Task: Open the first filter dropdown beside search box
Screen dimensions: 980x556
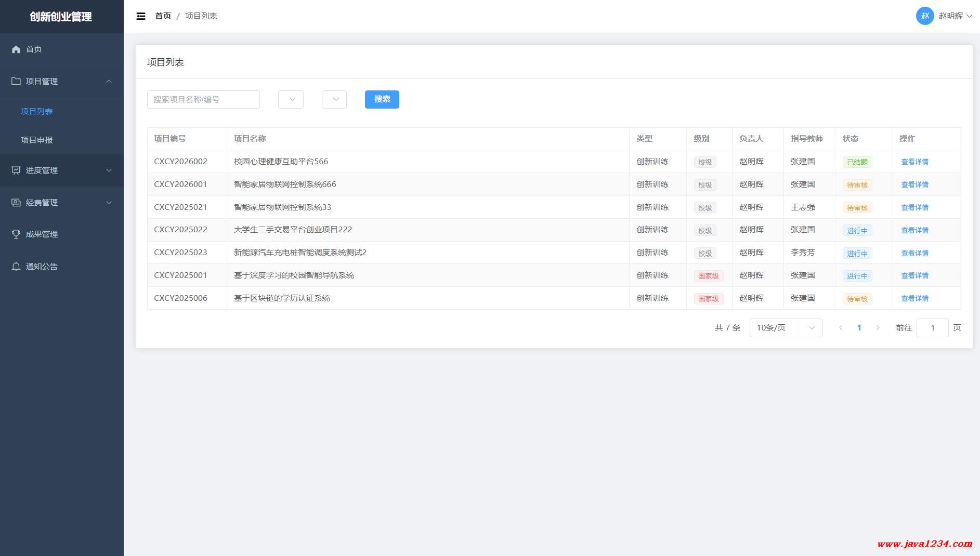Action: [x=291, y=99]
